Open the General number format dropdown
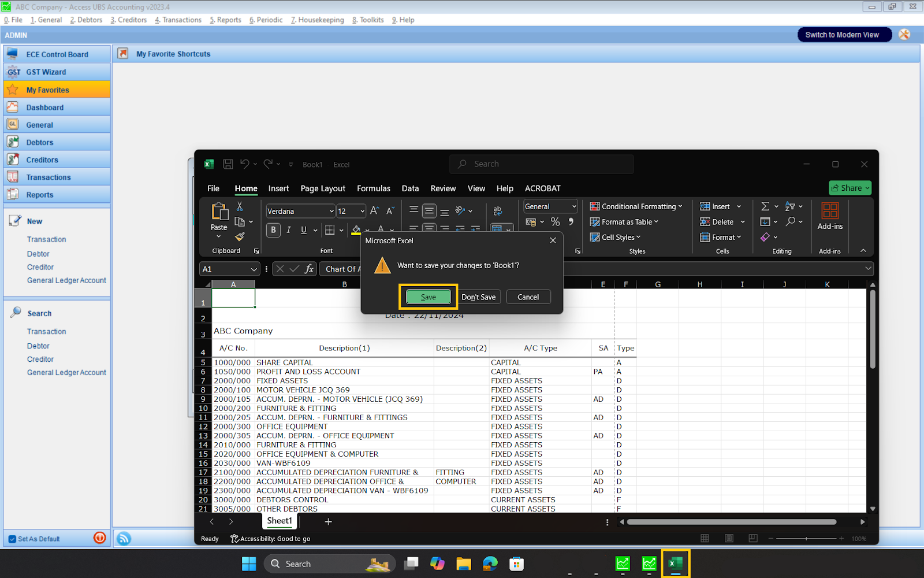 (574, 206)
